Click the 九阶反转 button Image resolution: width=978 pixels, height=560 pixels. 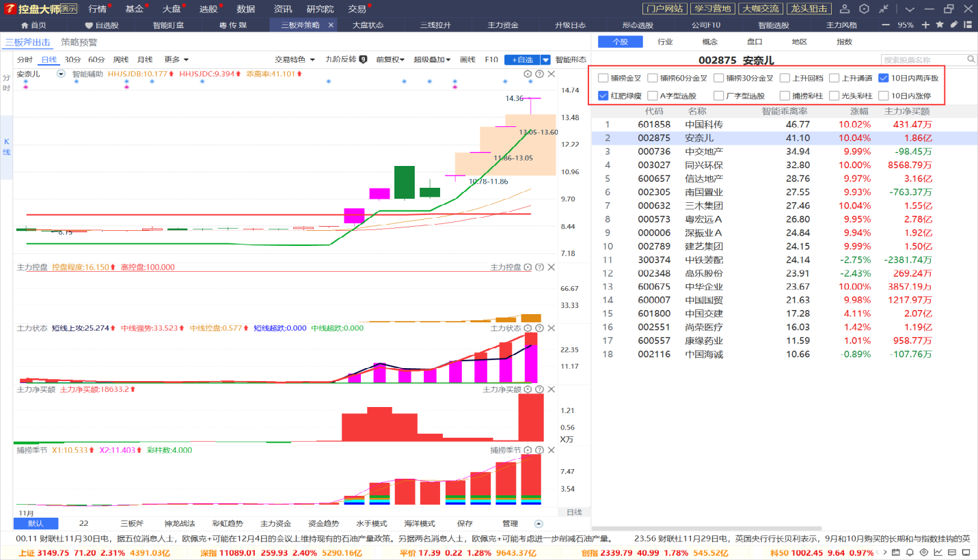347,59
